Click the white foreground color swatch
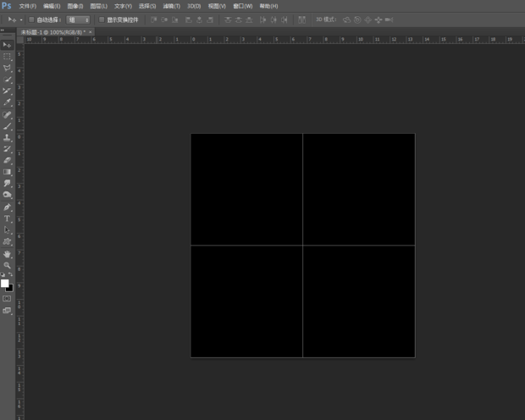The width and height of the screenshot is (525, 420). pyautogui.click(x=5, y=283)
